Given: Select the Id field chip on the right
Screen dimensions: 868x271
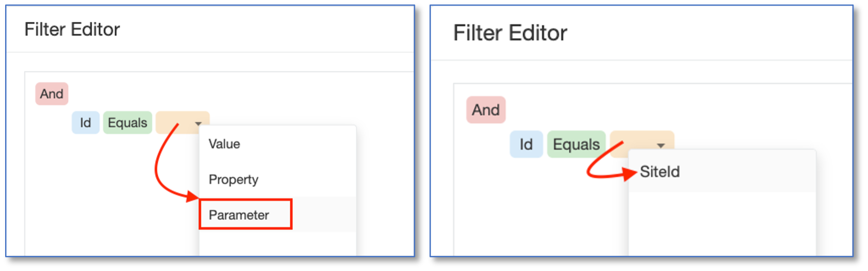Looking at the screenshot, I should point(526,145).
